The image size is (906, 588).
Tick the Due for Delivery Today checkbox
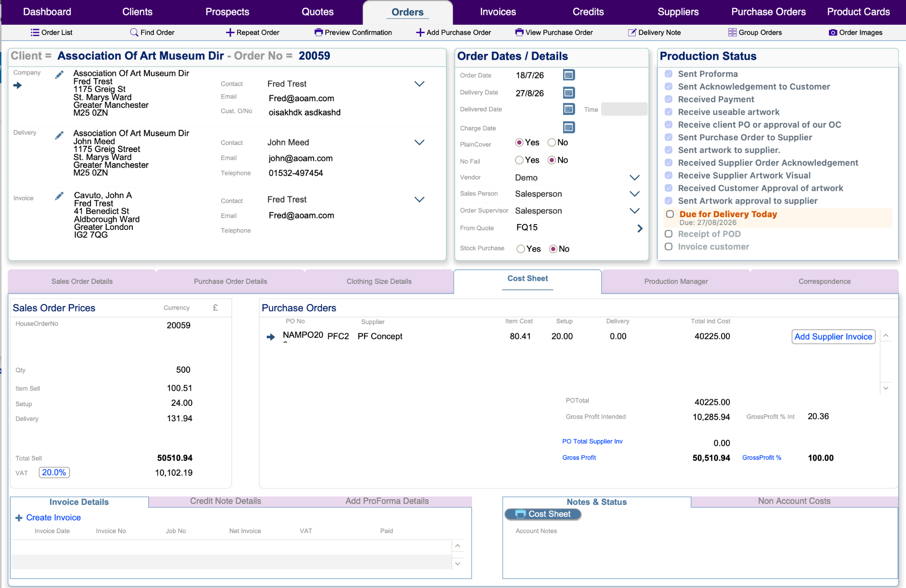click(x=670, y=214)
